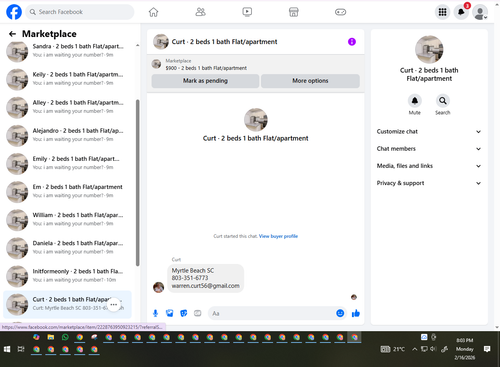Go to the Home feed tab
This screenshot has height=367, width=500.
point(153,12)
